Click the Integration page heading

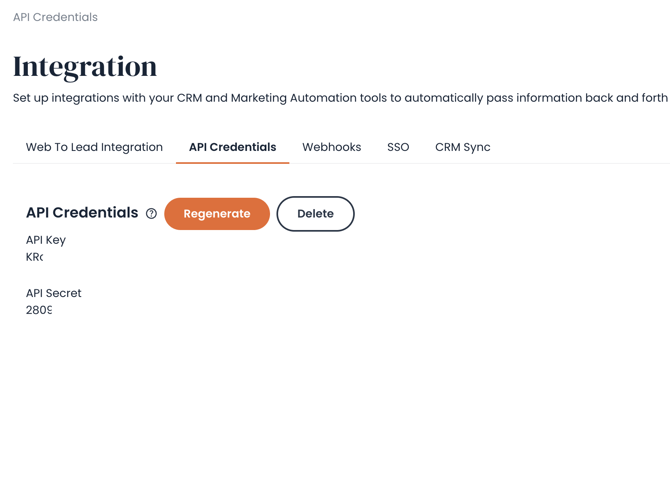pos(85,67)
